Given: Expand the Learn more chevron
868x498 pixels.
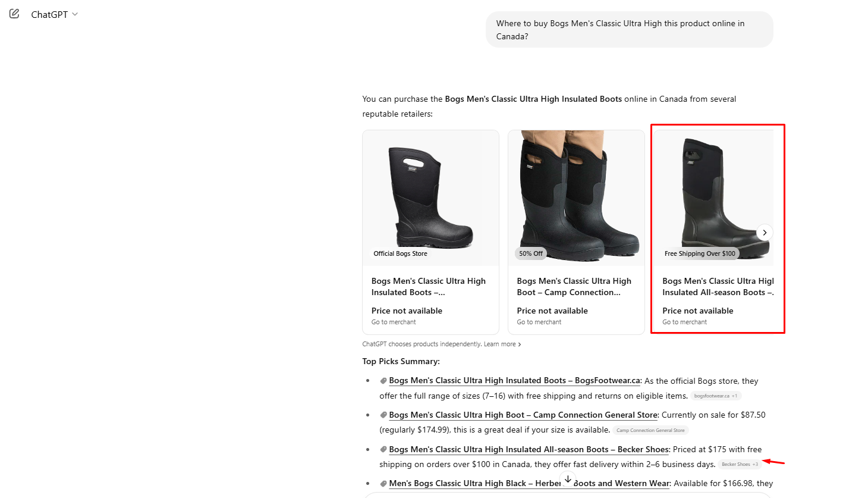Looking at the screenshot, I should (519, 344).
